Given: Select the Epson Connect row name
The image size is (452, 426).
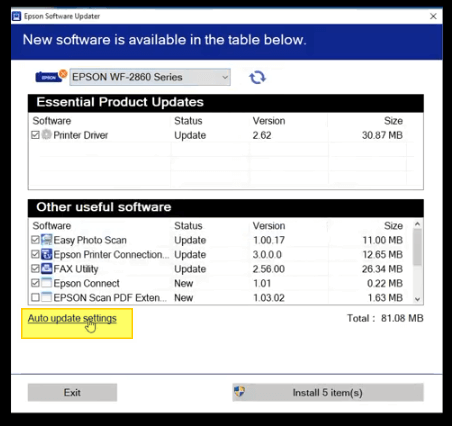Looking at the screenshot, I should tap(86, 283).
